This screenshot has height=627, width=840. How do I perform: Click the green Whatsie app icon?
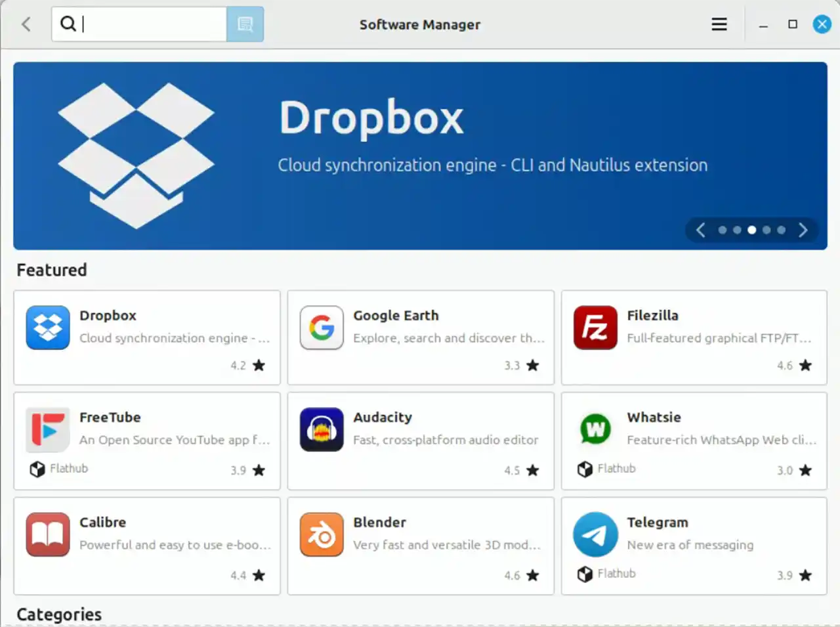595,429
